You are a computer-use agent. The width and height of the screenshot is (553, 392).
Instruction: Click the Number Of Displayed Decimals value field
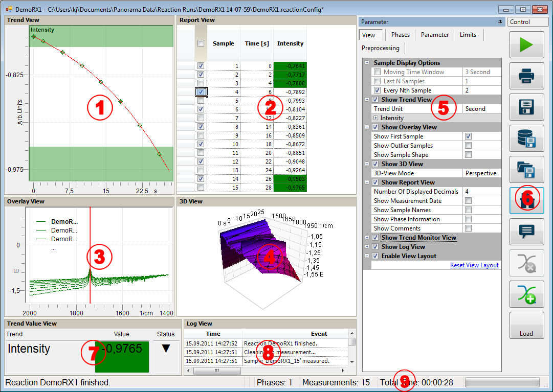(481, 192)
